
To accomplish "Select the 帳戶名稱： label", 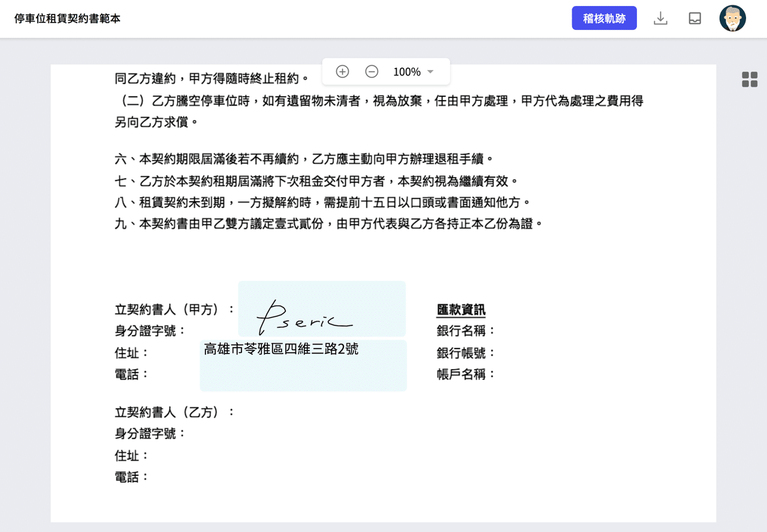I will point(466,374).
